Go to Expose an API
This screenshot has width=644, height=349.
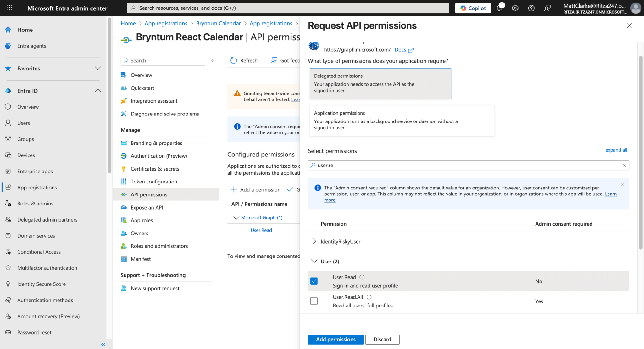coord(147,207)
